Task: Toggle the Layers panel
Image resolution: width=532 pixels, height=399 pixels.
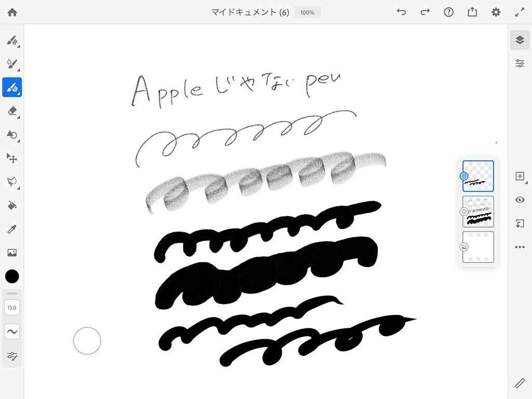Action: [x=520, y=40]
